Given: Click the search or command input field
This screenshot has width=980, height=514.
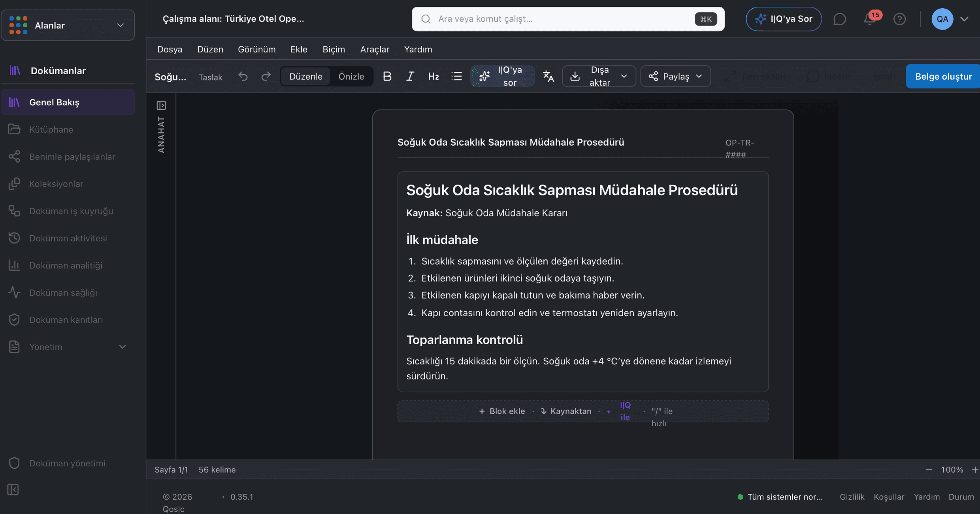Looking at the screenshot, I should click(x=568, y=19).
